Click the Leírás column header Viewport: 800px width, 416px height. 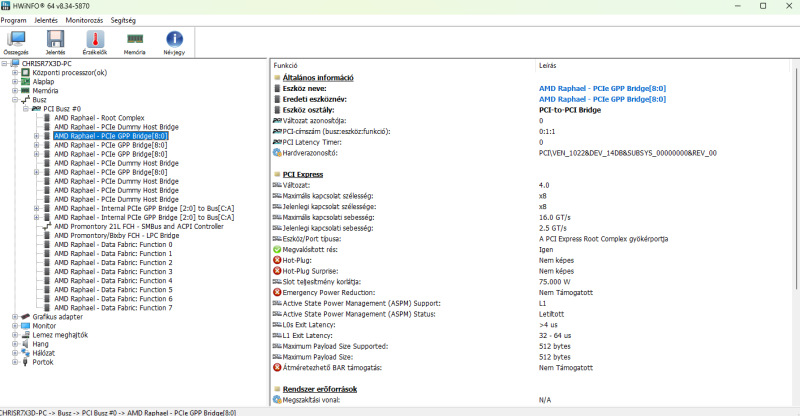663,65
